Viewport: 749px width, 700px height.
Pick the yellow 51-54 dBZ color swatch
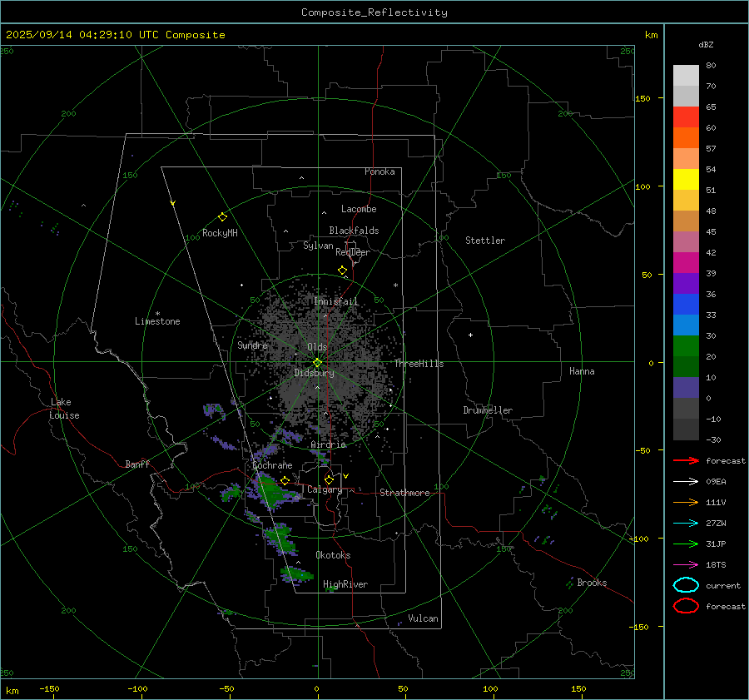pyautogui.click(x=686, y=180)
